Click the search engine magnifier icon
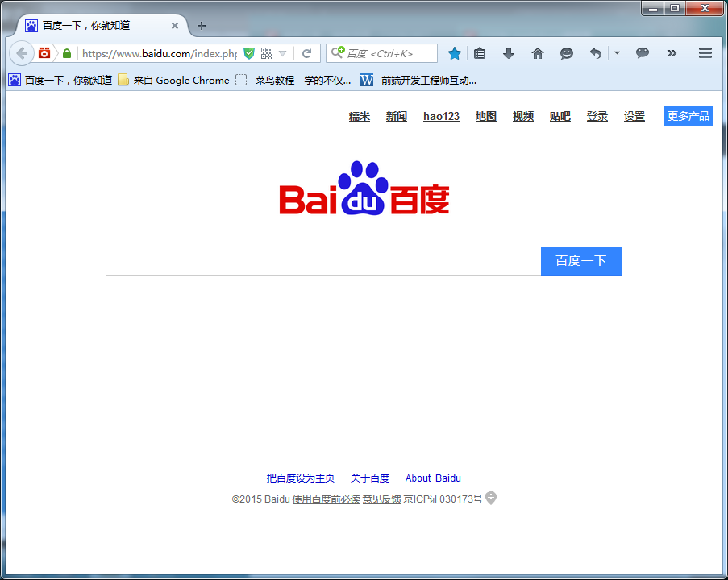This screenshot has height=580, width=728. 338,52
